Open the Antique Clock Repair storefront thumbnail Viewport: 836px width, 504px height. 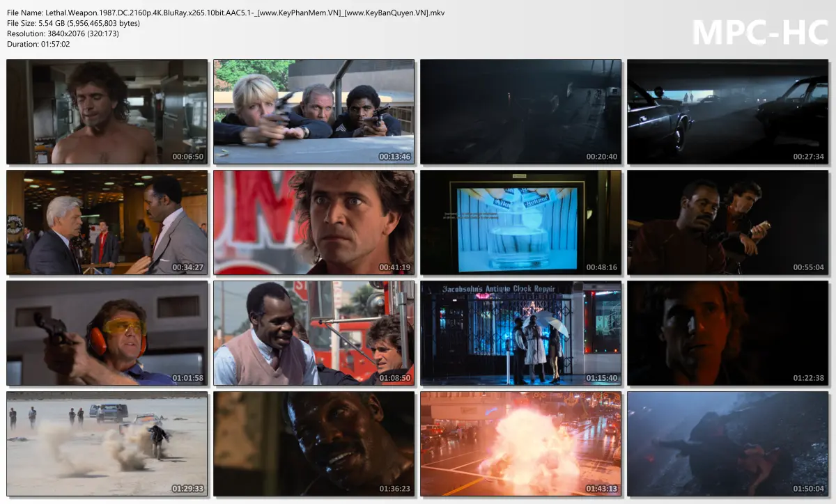click(x=520, y=333)
